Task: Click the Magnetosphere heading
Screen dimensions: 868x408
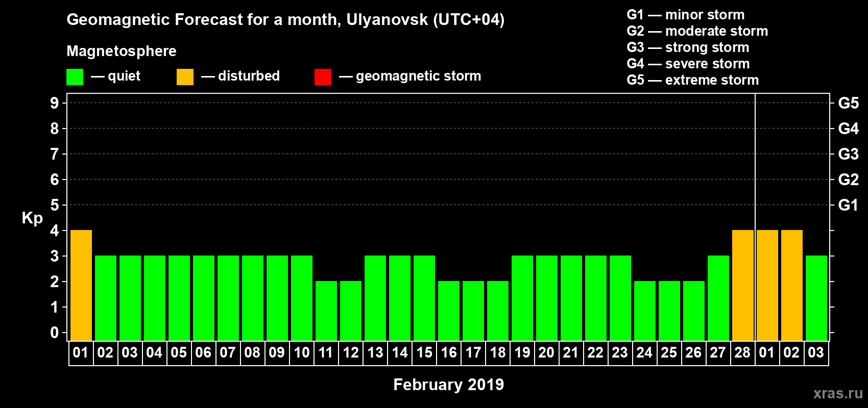Action: coord(122,51)
